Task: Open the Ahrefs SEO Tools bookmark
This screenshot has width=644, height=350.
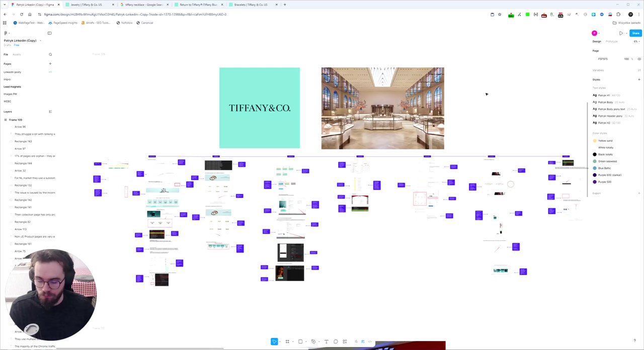Action: [x=96, y=23]
